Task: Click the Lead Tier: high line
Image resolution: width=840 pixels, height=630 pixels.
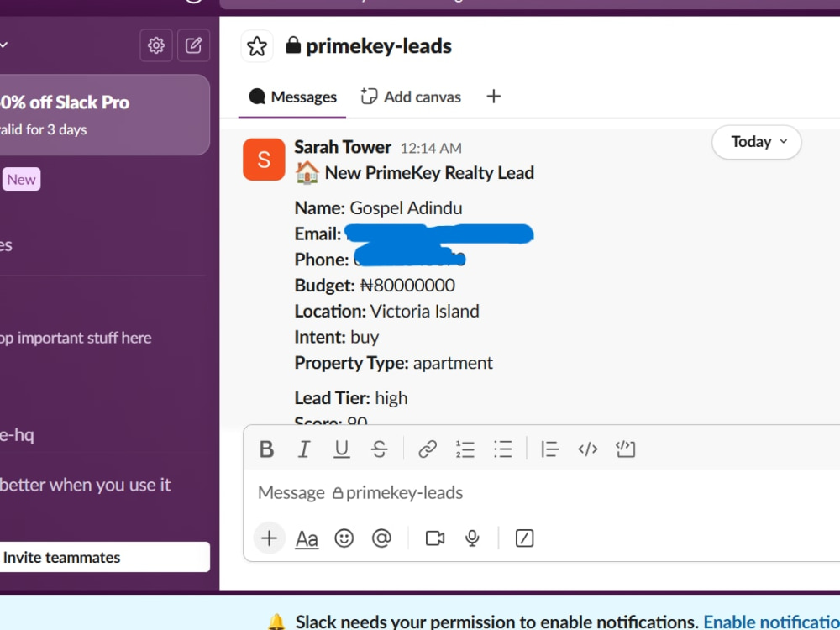Action: tap(351, 398)
